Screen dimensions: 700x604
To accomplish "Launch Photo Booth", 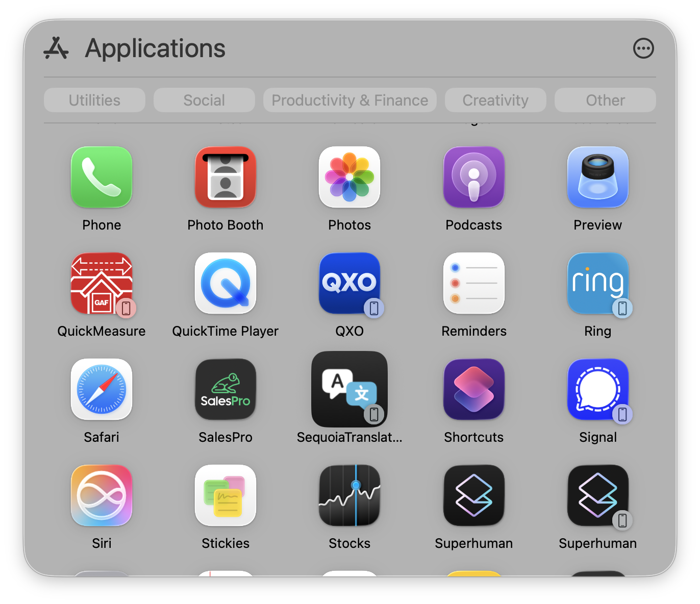I will click(x=226, y=177).
